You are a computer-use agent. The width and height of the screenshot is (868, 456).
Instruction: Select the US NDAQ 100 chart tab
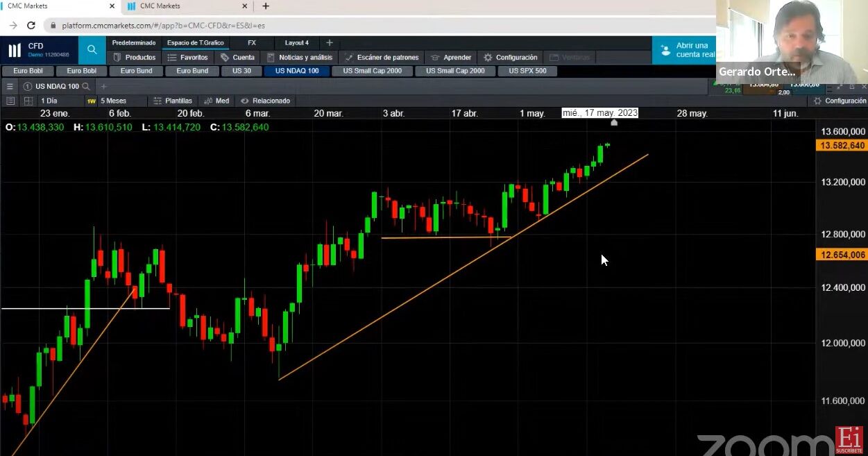pos(57,87)
